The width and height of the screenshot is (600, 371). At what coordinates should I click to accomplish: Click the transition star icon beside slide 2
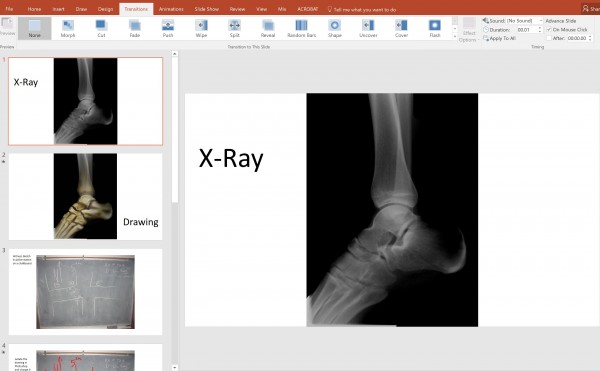point(3,162)
